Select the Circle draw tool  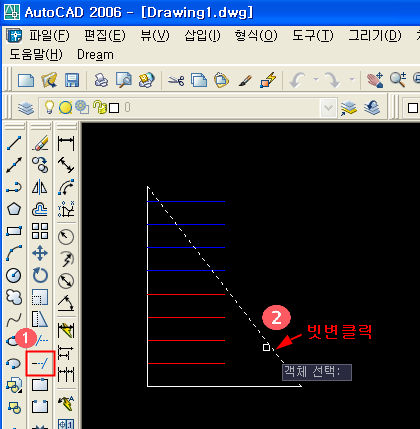[14, 275]
